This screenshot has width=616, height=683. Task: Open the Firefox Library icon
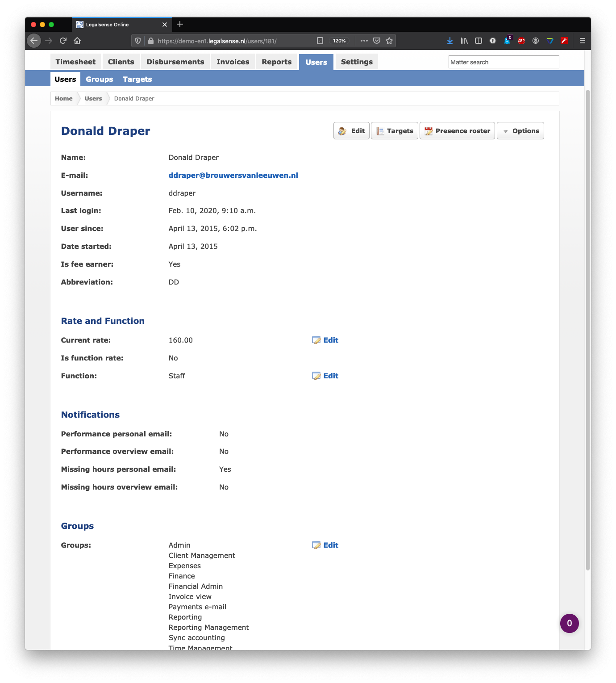464,40
